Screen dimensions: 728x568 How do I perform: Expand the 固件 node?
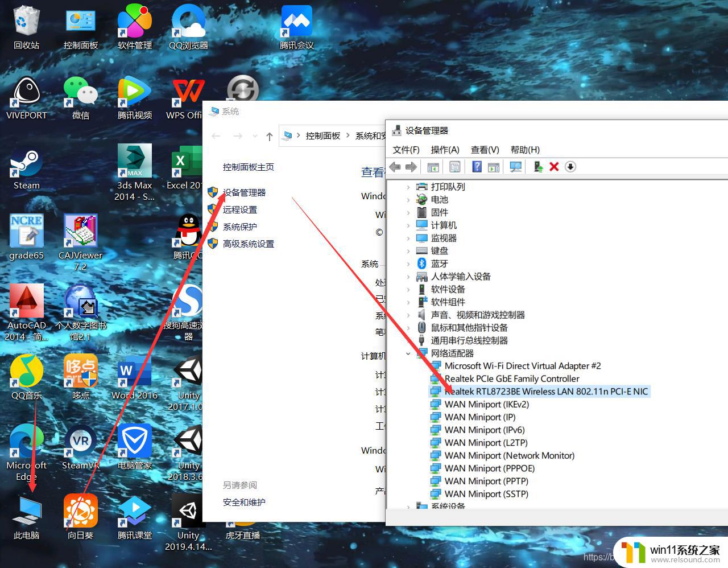[x=408, y=212]
